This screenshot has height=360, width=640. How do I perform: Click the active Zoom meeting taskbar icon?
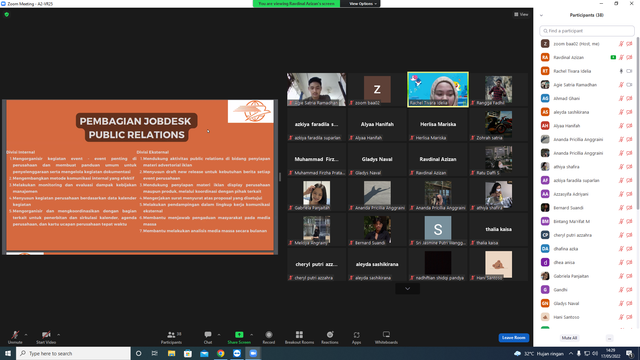click(x=253, y=353)
